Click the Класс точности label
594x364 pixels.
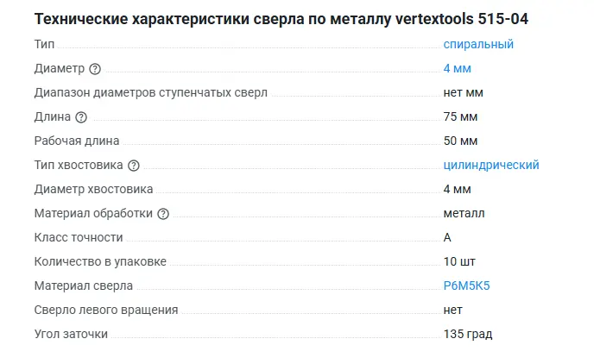point(79,237)
